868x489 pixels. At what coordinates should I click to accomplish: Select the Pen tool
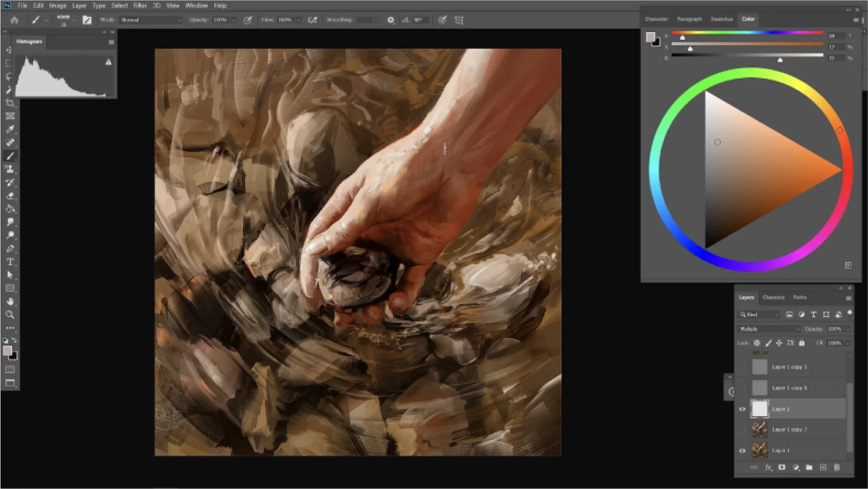point(10,248)
